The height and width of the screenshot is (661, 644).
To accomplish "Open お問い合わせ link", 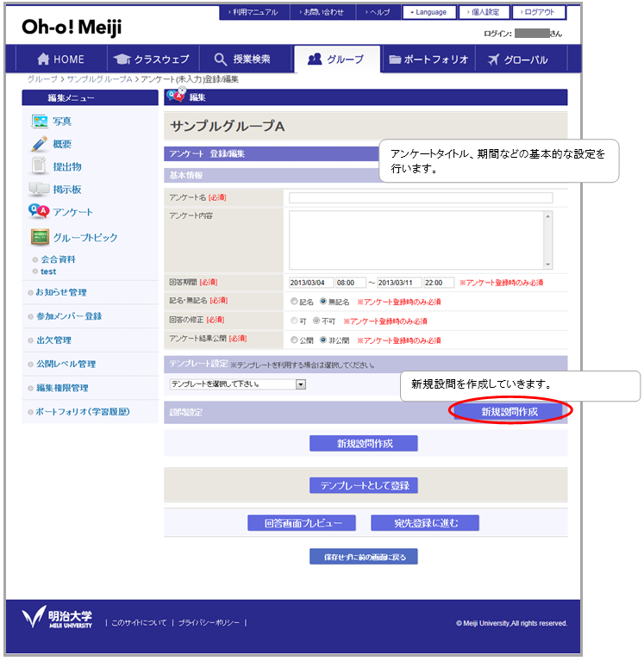I will (322, 12).
